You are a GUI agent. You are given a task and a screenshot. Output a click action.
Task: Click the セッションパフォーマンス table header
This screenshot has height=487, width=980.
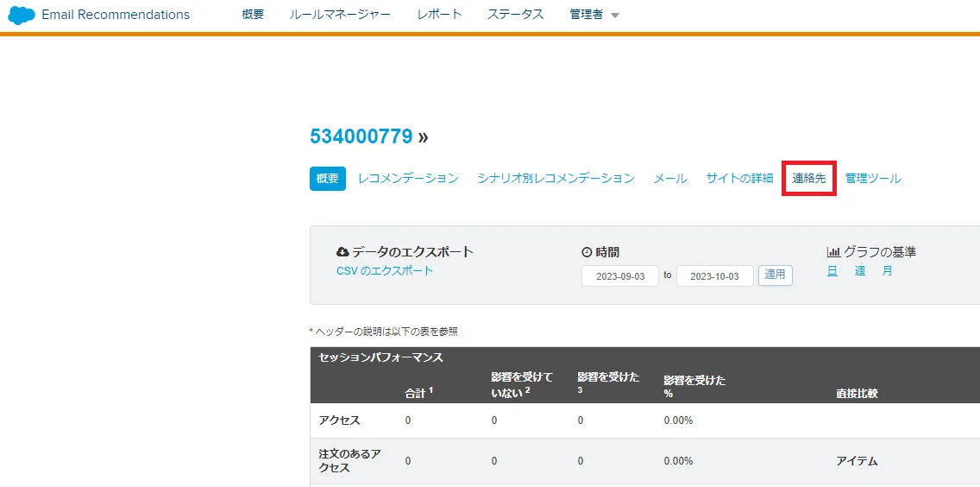tap(380, 357)
